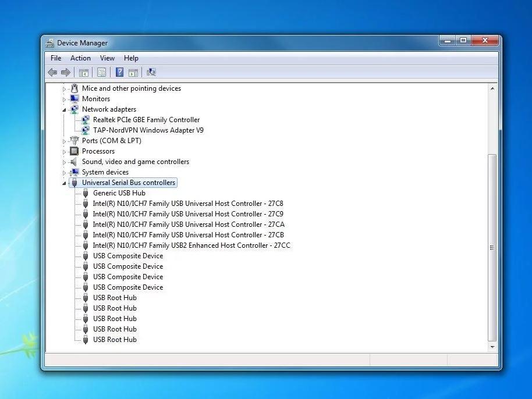Screen dimensions: 532x399
Task: Click Show/Hide Action Pane toolbar icon
Action: tap(133, 72)
